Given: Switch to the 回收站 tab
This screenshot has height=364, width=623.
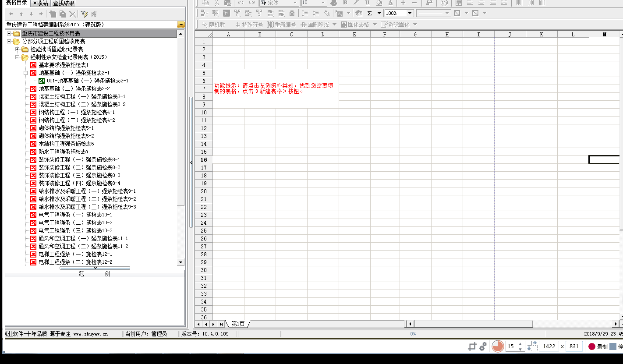Looking at the screenshot, I should (x=40, y=3).
